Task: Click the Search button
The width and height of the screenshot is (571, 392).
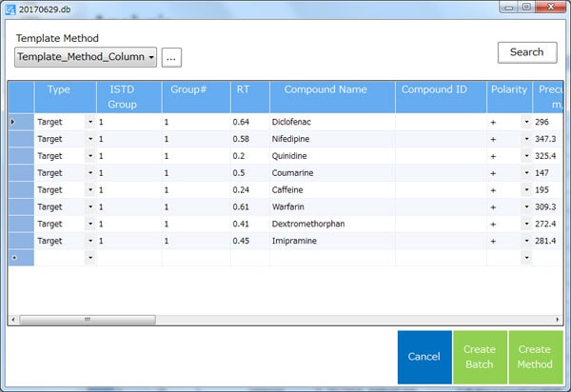Action: pos(526,52)
